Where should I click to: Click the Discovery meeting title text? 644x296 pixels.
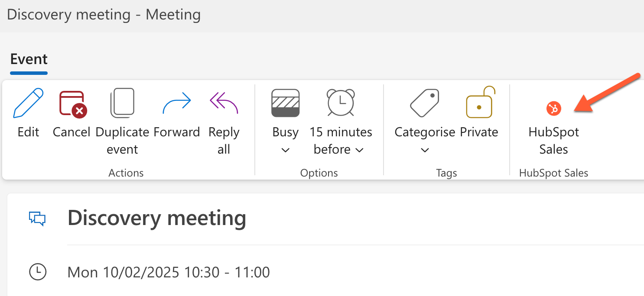click(x=157, y=218)
